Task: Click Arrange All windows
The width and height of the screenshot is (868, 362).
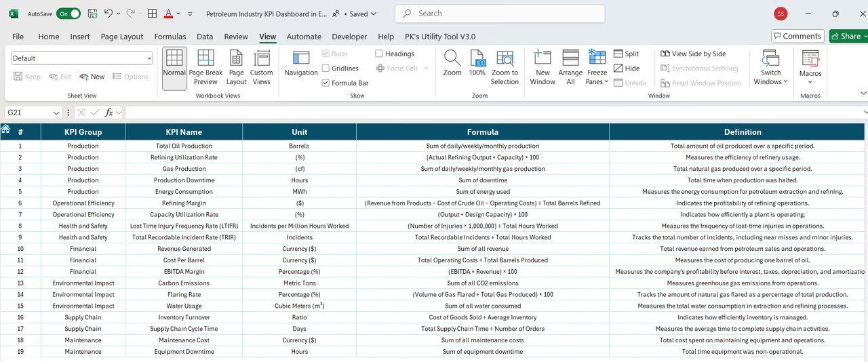Action: (570, 68)
